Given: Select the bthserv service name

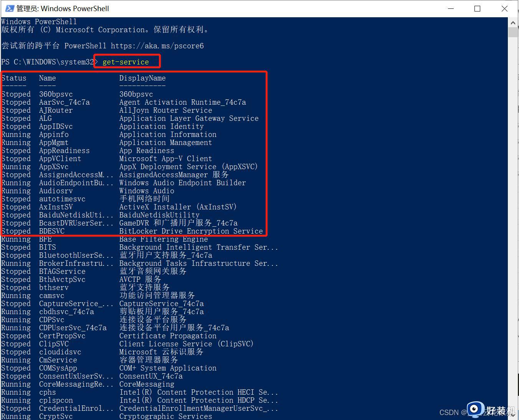Looking at the screenshot, I should (x=54, y=288).
